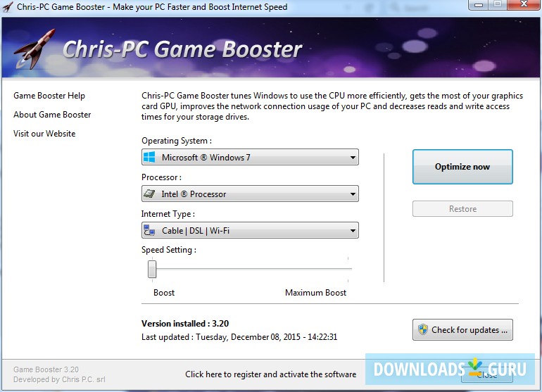Click the network icon in Internet Type box

click(x=149, y=230)
